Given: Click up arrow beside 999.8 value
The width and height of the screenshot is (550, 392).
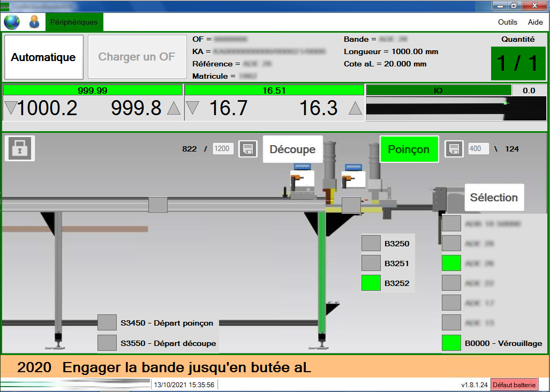Looking at the screenshot, I should point(174,109).
